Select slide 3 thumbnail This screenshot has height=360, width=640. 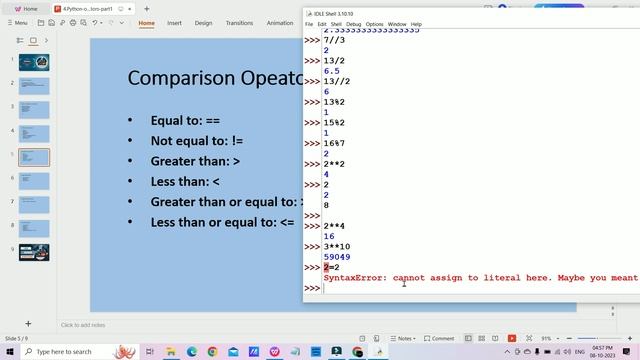(34, 110)
